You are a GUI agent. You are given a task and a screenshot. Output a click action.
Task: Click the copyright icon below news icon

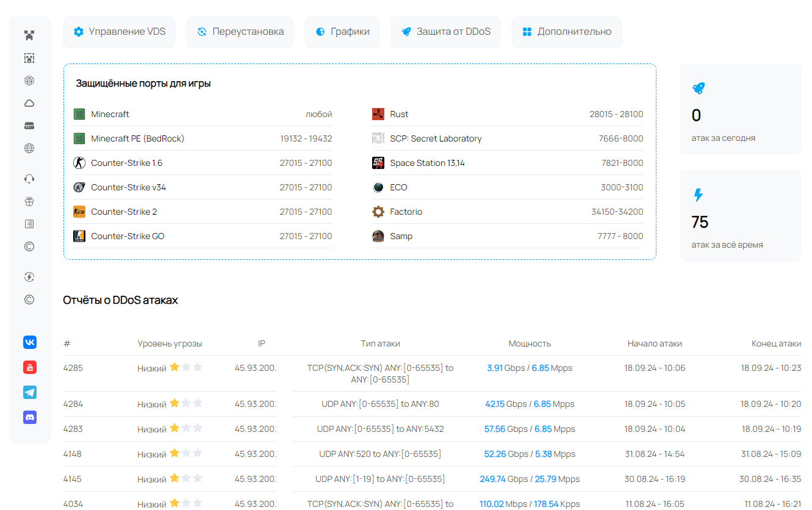click(x=29, y=246)
